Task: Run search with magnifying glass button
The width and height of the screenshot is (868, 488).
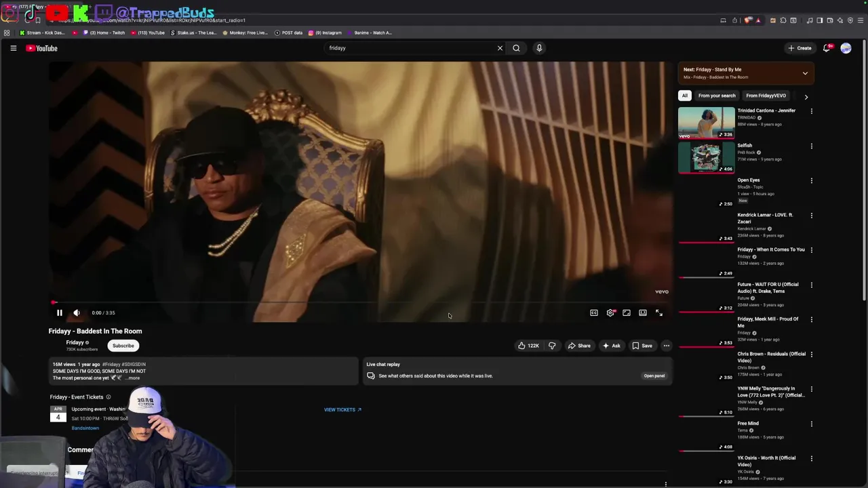Action: (x=516, y=48)
